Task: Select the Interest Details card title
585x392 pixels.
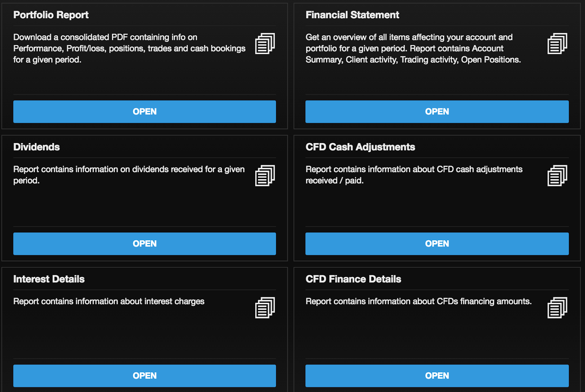Action: (49, 279)
